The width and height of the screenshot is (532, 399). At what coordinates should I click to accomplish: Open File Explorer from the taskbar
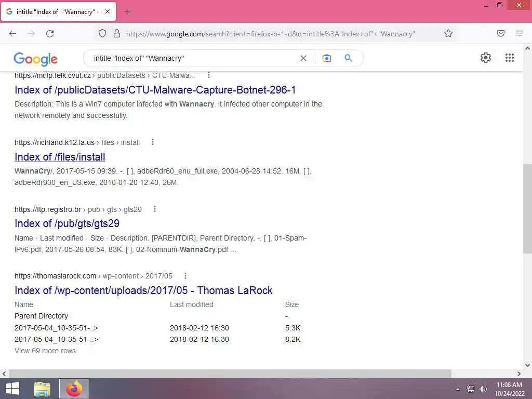click(42, 389)
